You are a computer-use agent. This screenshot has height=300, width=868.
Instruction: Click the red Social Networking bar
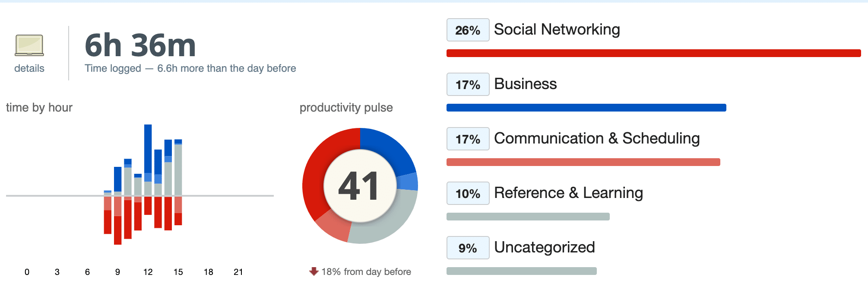[x=653, y=53]
